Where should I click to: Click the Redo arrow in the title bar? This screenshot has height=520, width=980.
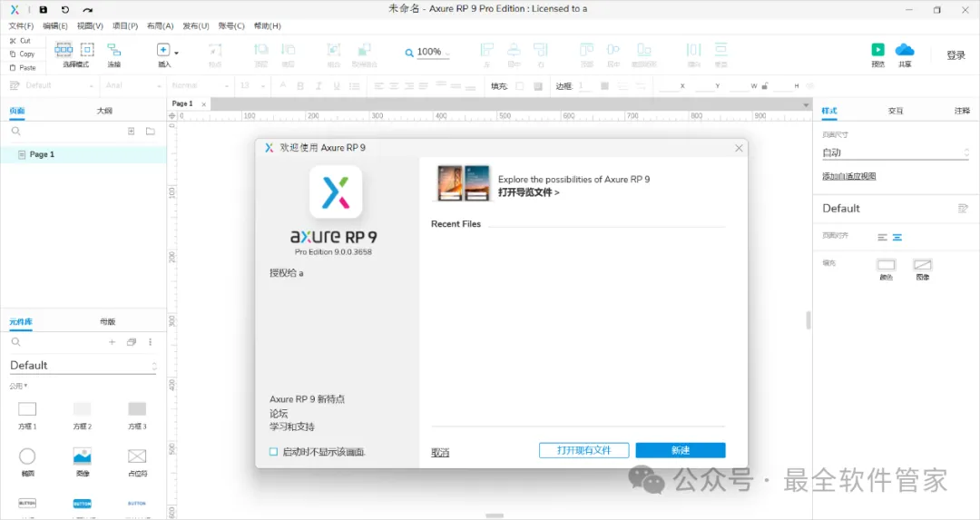click(87, 9)
